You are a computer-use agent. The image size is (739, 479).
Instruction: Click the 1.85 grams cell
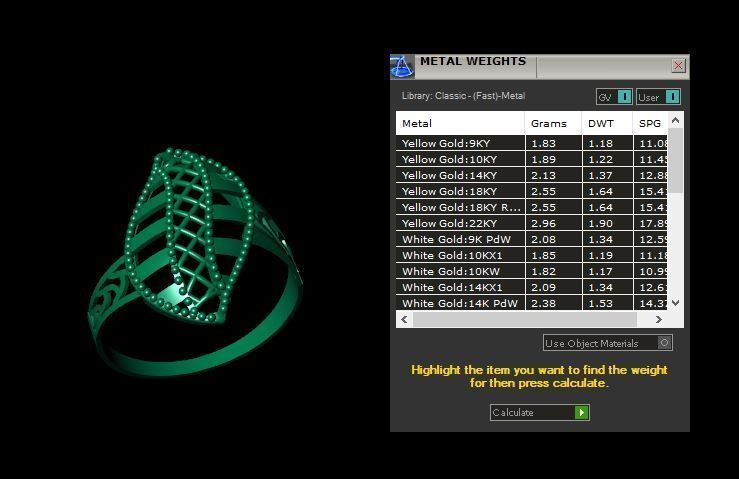coord(553,256)
